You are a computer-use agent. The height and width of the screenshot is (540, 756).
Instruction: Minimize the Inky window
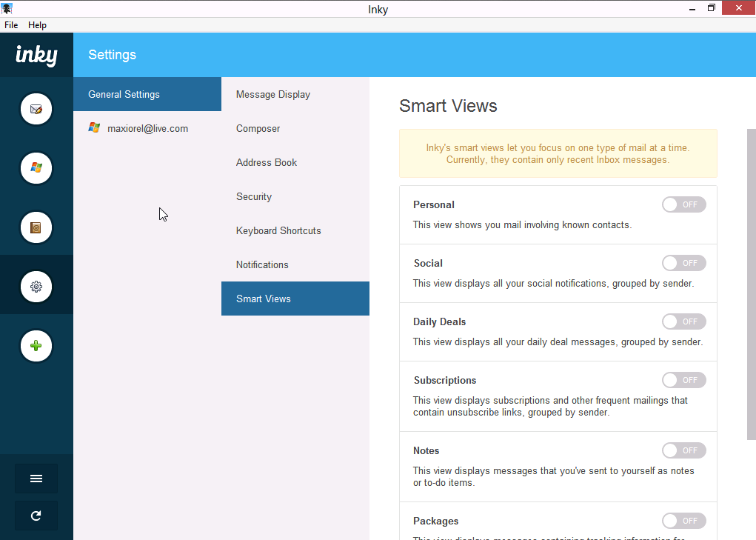[692, 8]
